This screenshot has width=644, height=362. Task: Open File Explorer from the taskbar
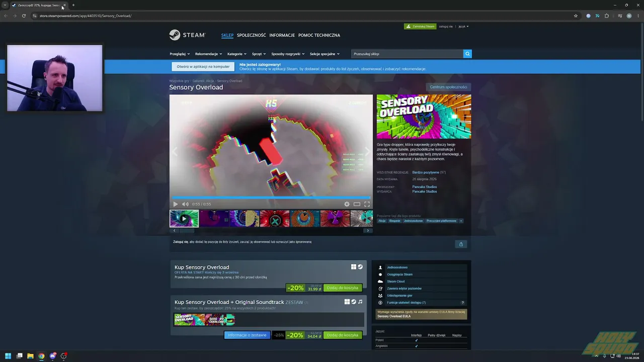click(x=30, y=356)
